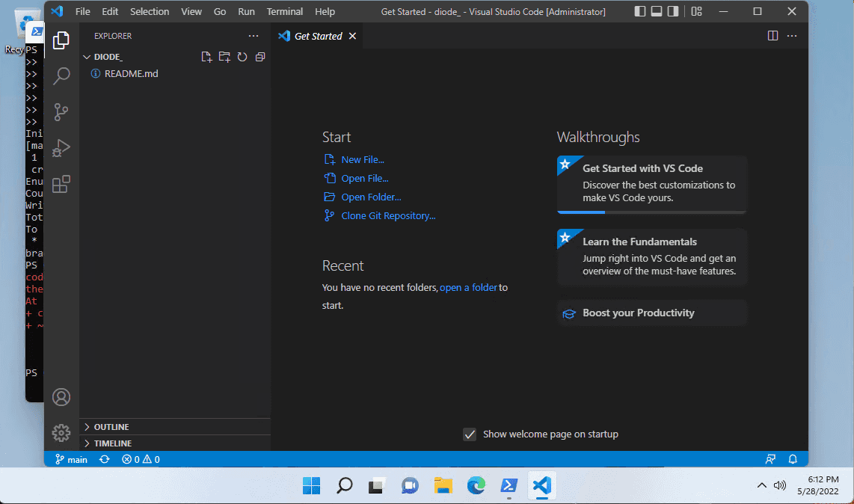Open Explorer views and more actions menu
Viewport: 854px width, 504px height.
click(254, 36)
